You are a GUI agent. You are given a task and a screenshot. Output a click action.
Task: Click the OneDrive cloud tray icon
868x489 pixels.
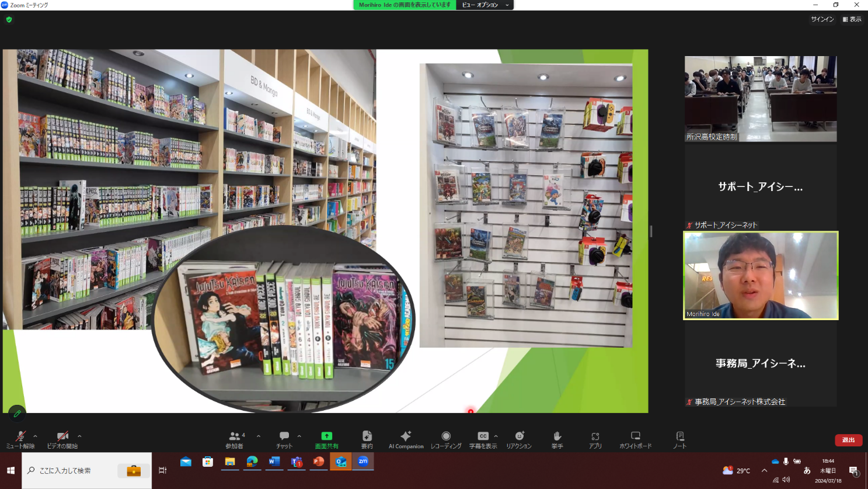click(775, 462)
